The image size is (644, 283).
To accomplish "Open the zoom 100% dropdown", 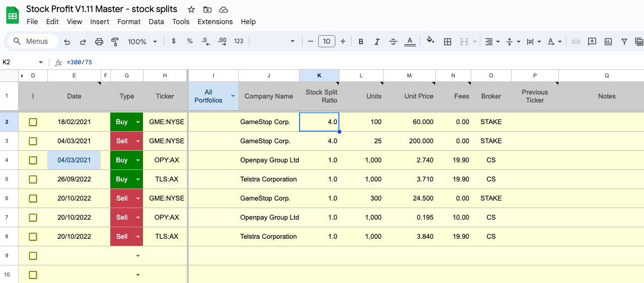I will coord(142,42).
